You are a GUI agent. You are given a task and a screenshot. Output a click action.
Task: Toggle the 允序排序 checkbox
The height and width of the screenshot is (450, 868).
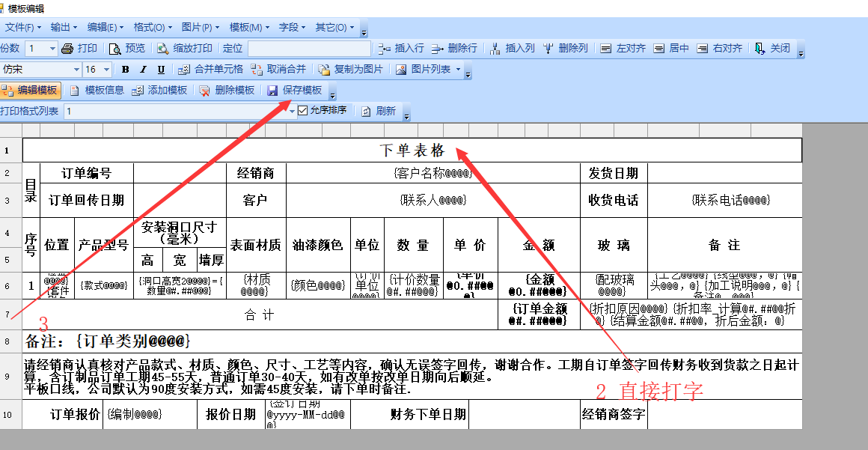point(303,111)
